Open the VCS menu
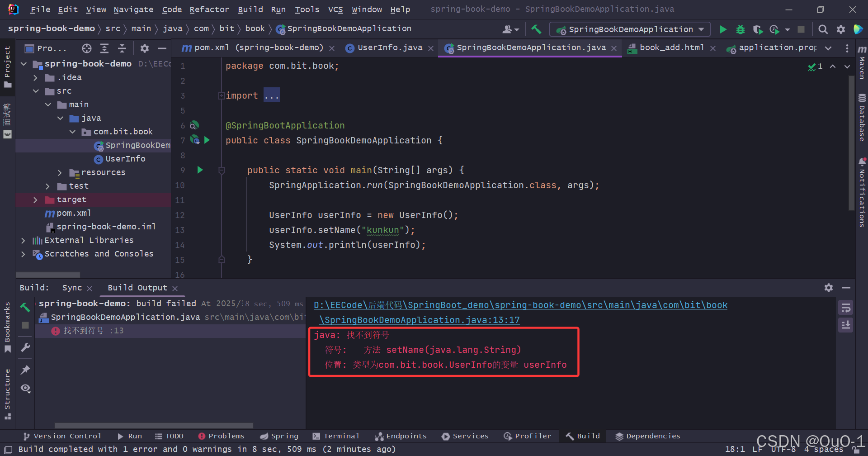The height and width of the screenshot is (456, 868). click(x=335, y=9)
